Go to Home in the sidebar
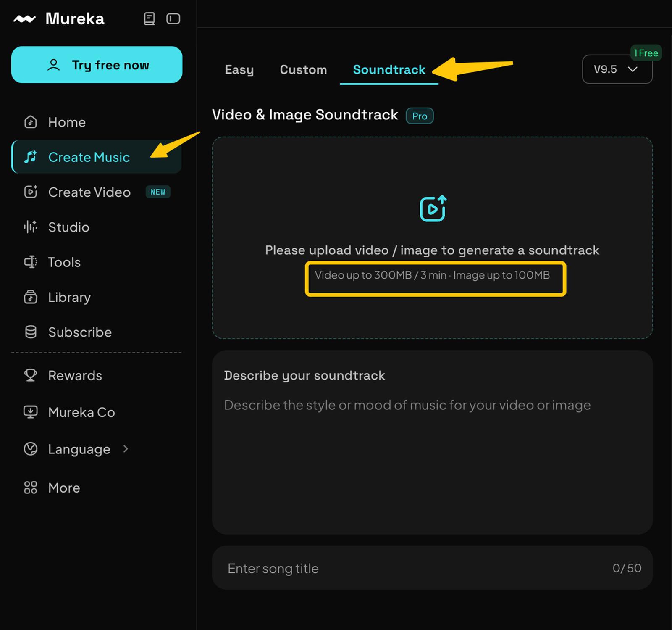 pyautogui.click(x=97, y=122)
